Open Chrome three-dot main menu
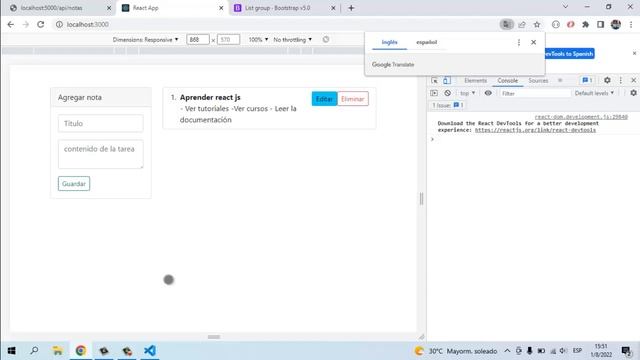This screenshot has width=640, height=360. pos(631,24)
